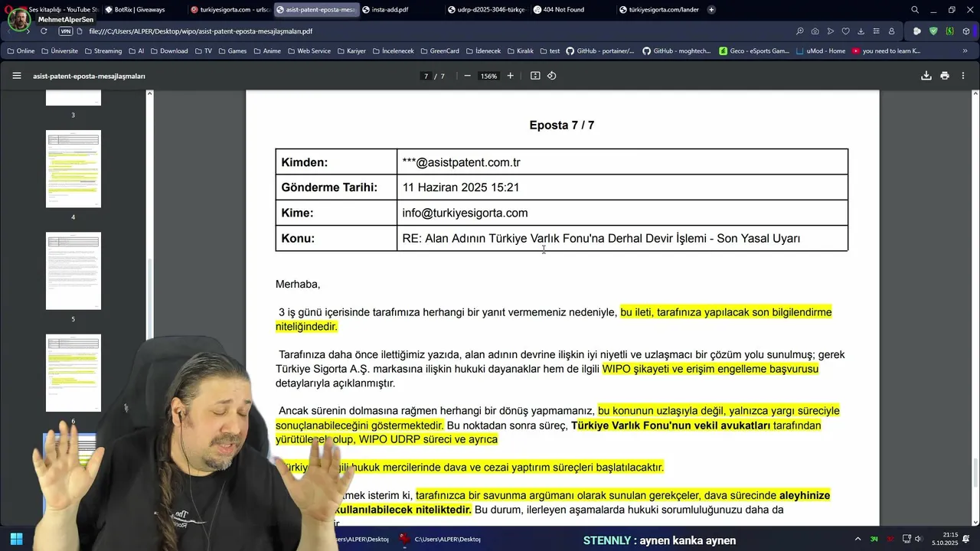Switch to the udrp-d2025-3046 tab
This screenshot has height=551, width=980.
(x=487, y=10)
